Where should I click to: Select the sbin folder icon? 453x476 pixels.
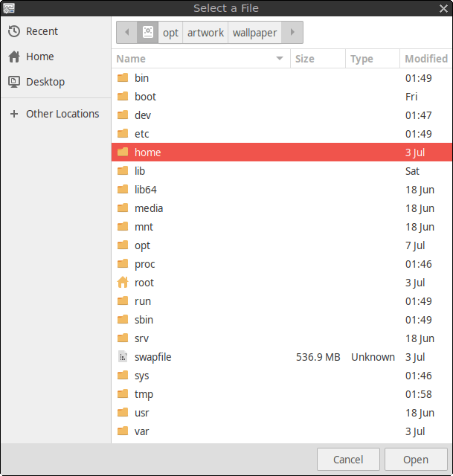[123, 319]
